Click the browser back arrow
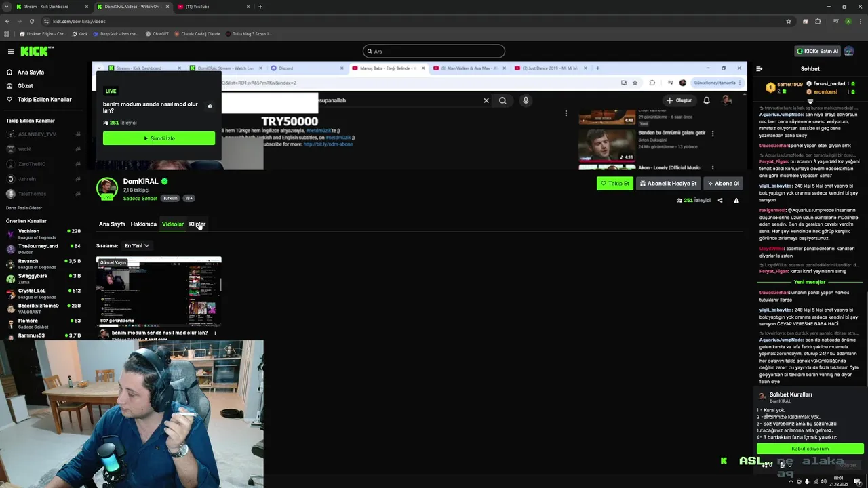This screenshot has width=868, height=488. [7, 21]
